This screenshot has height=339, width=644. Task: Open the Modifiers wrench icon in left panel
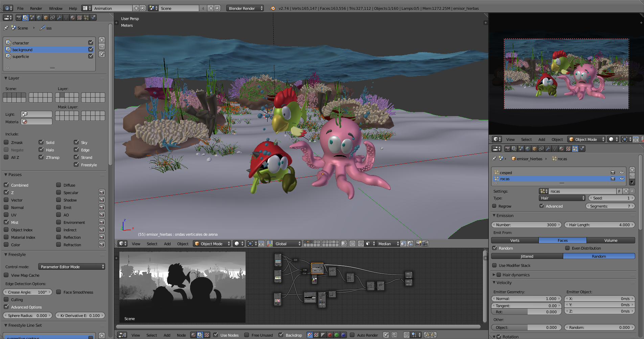coord(59,18)
